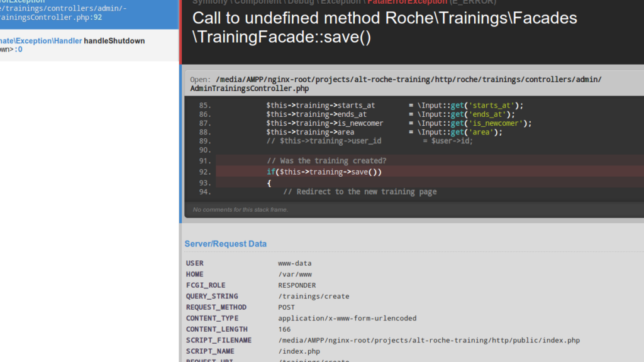Select the handleShutdown stack frame
Viewport: 644px width, 362px height.
[x=89, y=45]
